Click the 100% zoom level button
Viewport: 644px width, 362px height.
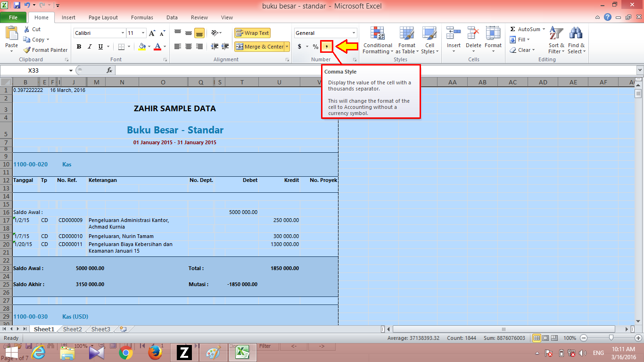click(570, 338)
